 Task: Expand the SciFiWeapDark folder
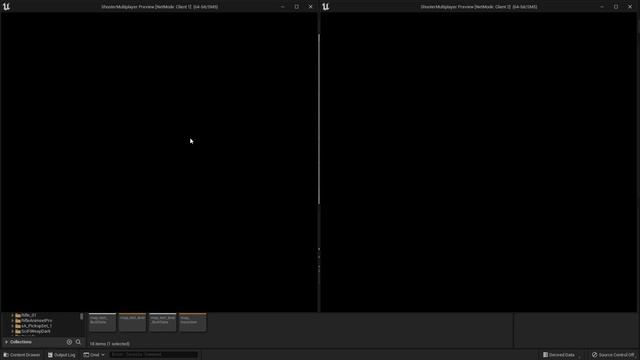point(12,331)
